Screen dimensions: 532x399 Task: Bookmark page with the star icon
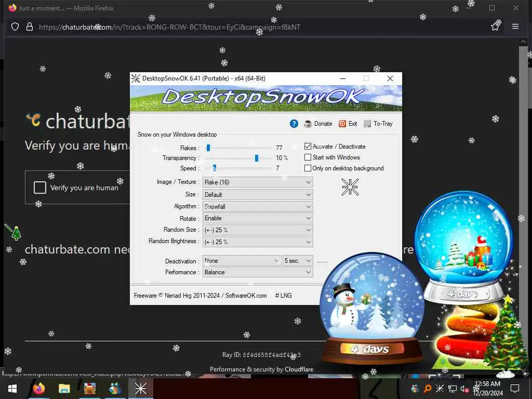(495, 26)
